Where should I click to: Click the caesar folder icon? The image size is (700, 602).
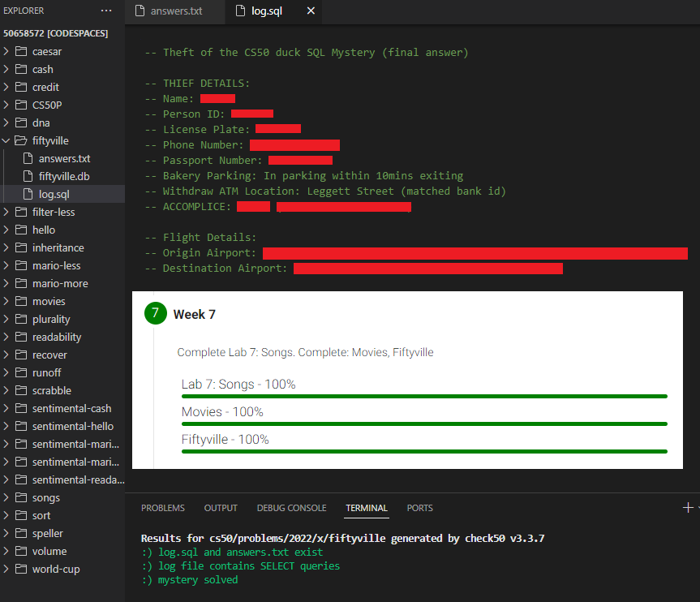click(21, 51)
